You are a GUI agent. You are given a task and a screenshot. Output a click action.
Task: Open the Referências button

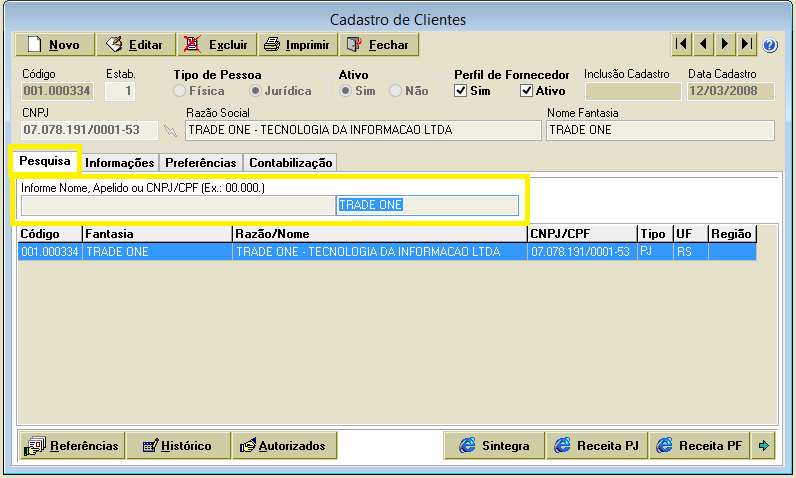click(x=72, y=446)
